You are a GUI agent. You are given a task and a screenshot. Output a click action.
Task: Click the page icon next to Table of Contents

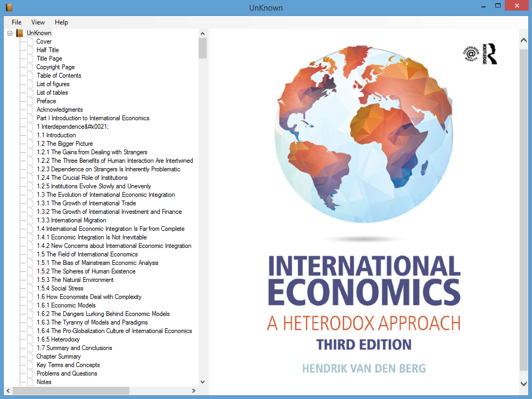pyautogui.click(x=30, y=75)
